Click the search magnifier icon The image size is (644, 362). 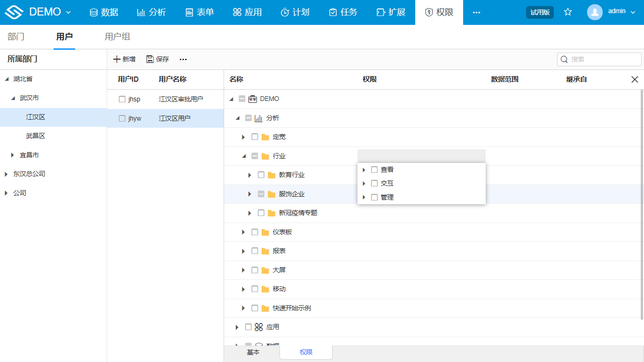[x=564, y=59]
